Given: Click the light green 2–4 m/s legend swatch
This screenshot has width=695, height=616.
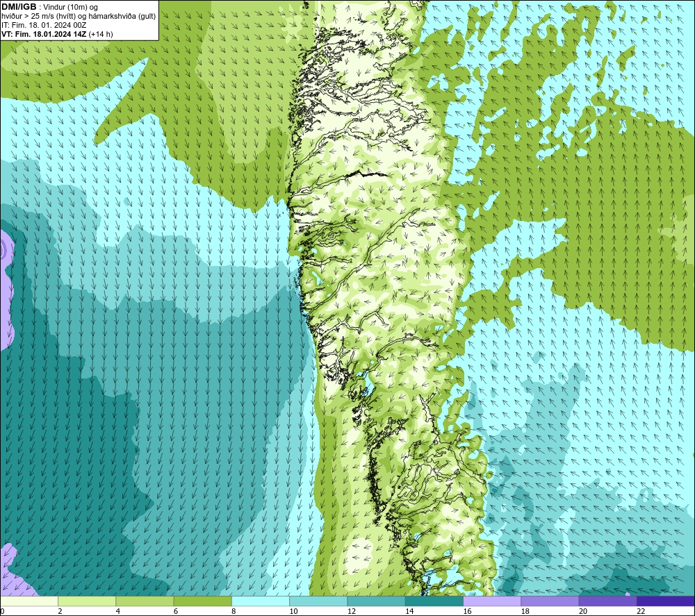Looking at the screenshot, I should [87, 601].
